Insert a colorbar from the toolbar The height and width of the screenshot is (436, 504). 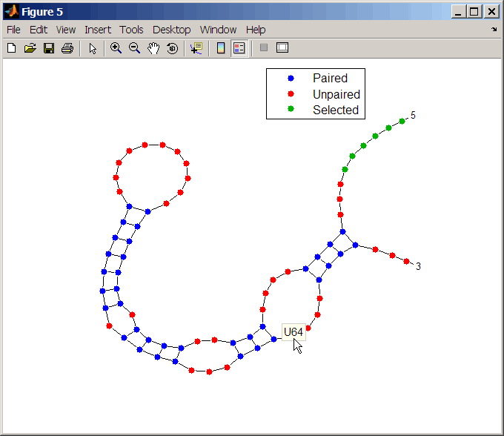[221, 48]
